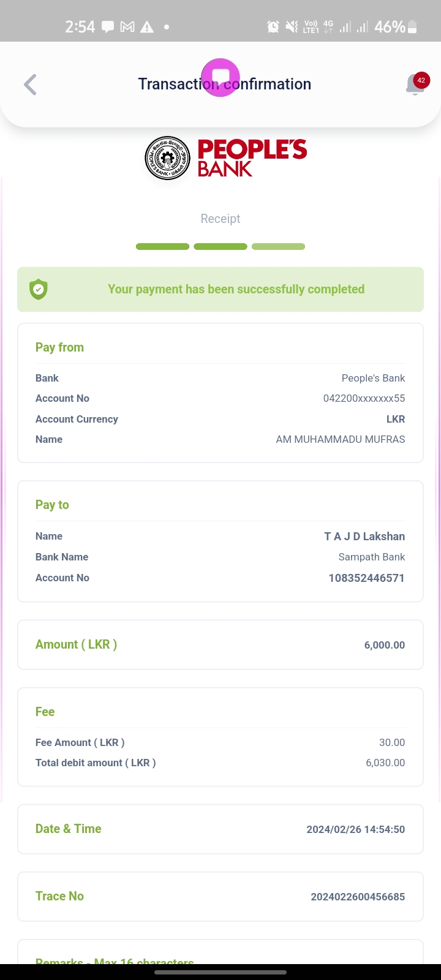Tap the Pay from section heading

pos(59,347)
